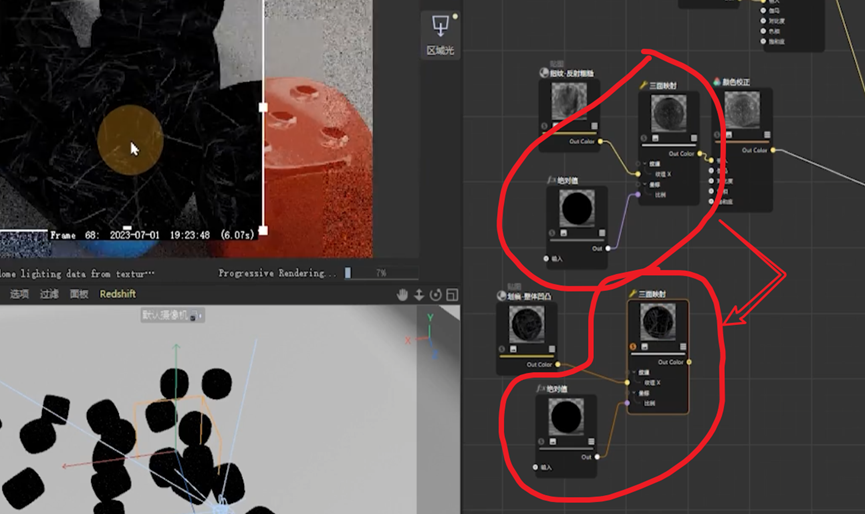Toggle the viewport maximize layout icon
The width and height of the screenshot is (865, 514).
click(452, 295)
